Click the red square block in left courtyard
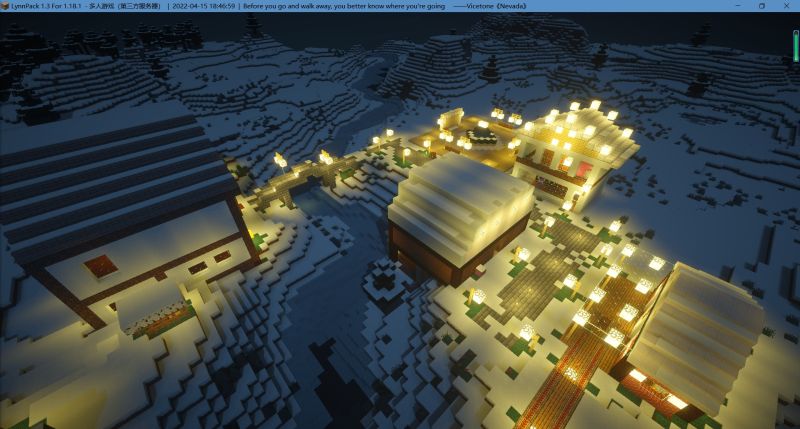Screen dimensions: 800x429 coord(102,267)
